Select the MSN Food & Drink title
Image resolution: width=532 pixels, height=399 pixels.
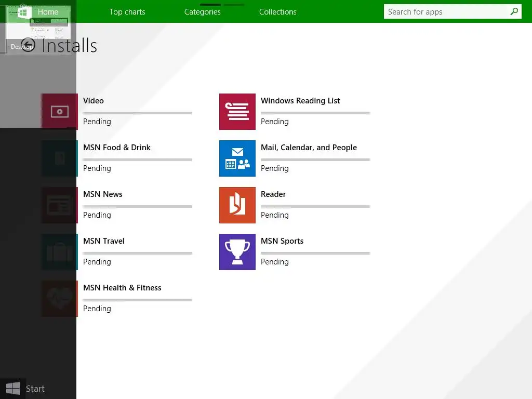coord(117,148)
